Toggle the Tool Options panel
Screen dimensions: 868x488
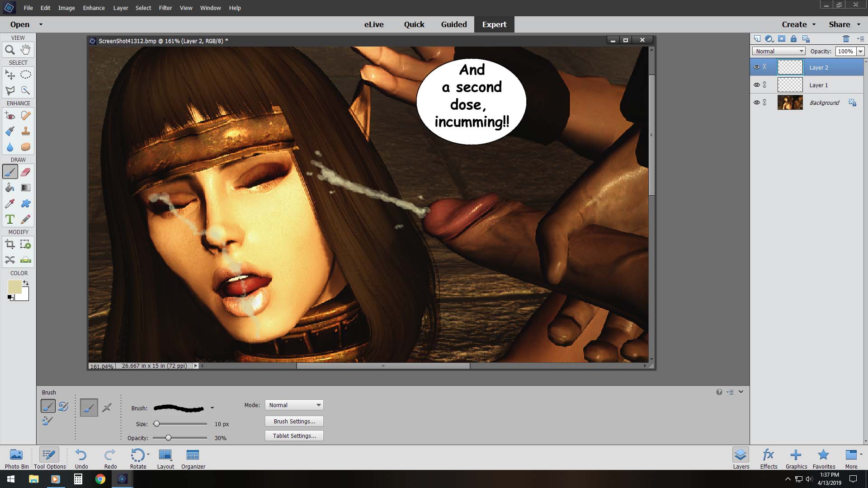pos(49,458)
